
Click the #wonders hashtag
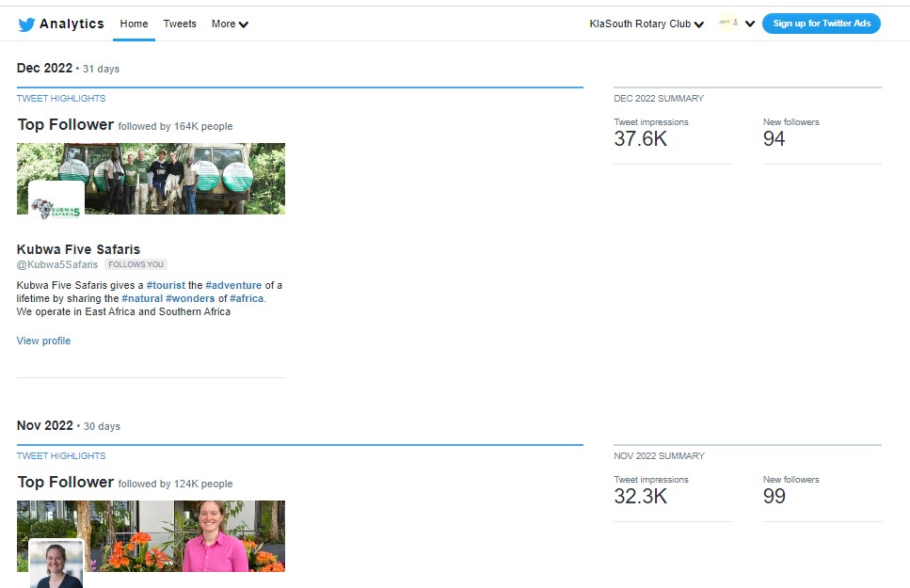[190, 298]
